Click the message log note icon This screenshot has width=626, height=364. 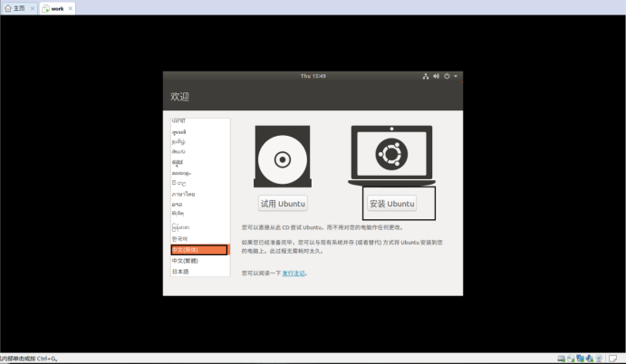tap(612, 359)
